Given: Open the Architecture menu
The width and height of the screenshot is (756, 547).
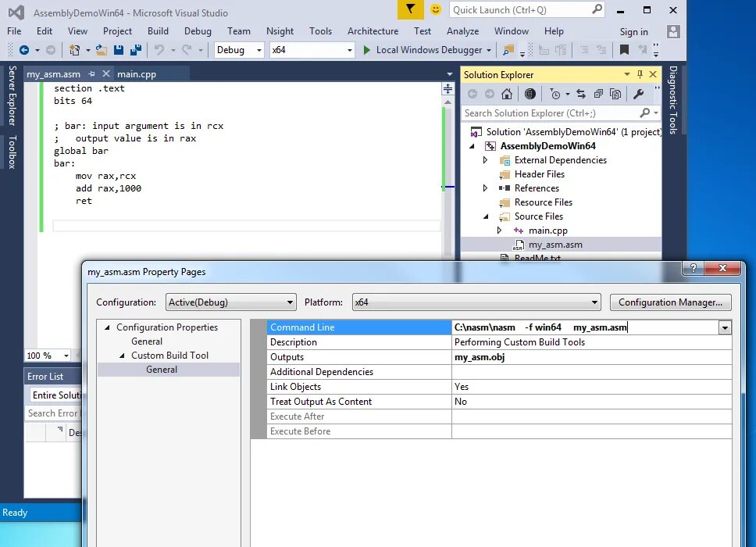Looking at the screenshot, I should coord(373,31).
